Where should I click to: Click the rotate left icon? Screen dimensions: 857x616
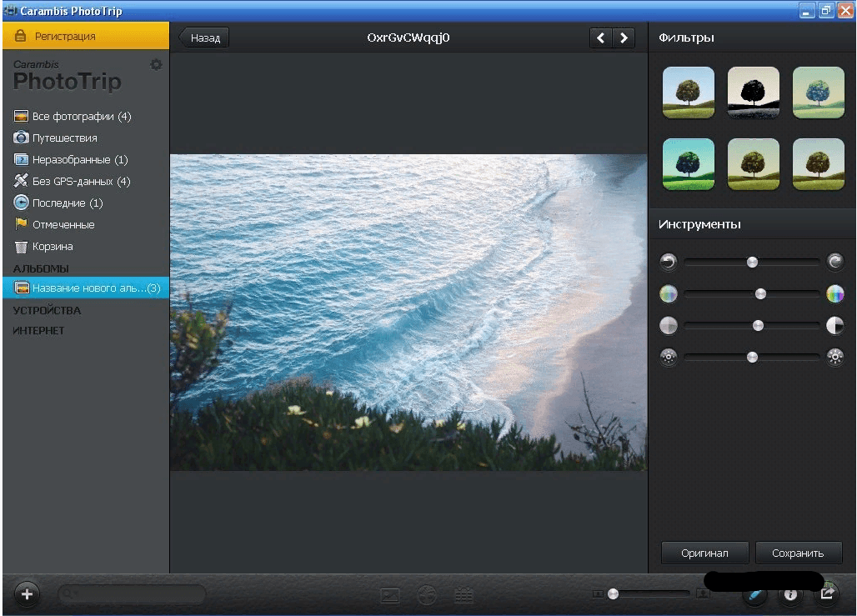[x=668, y=263]
